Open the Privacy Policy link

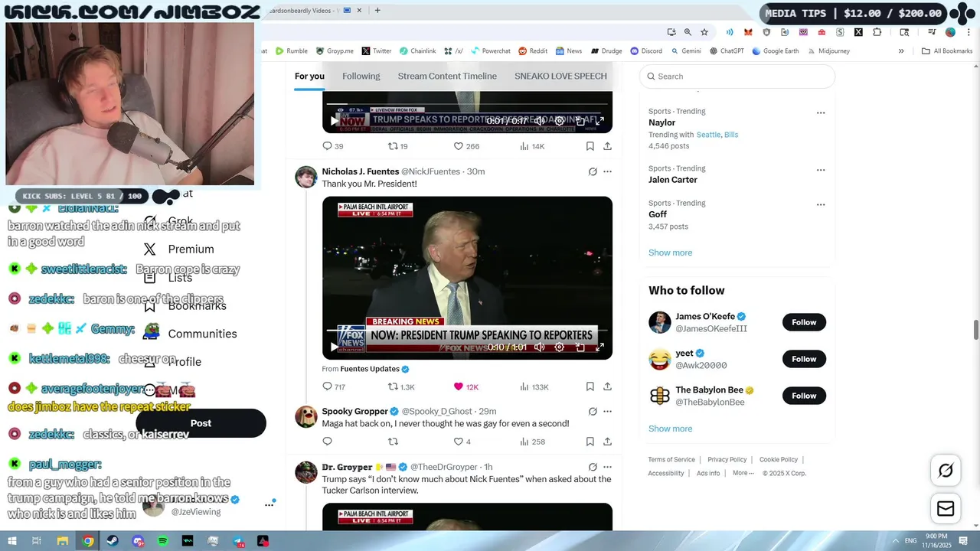click(727, 459)
